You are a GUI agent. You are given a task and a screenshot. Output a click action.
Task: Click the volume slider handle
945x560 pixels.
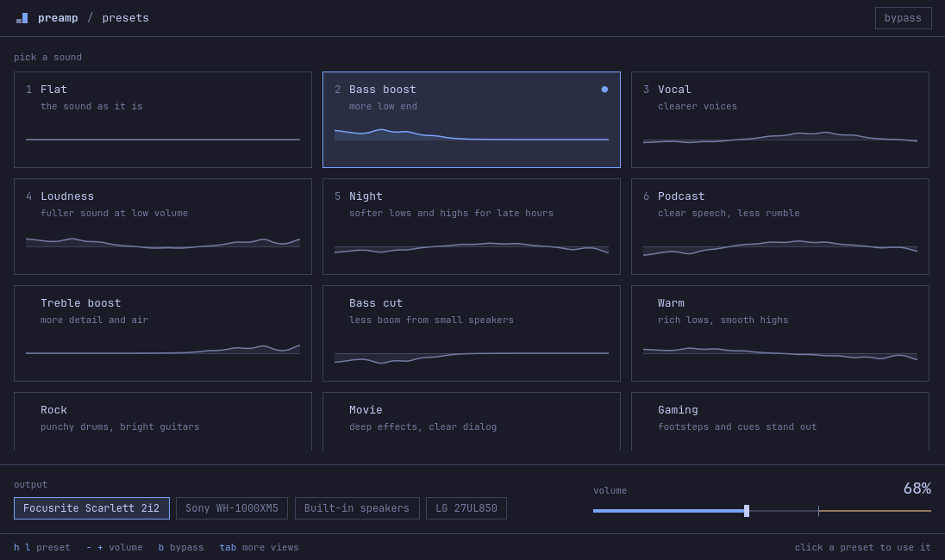[x=747, y=511]
